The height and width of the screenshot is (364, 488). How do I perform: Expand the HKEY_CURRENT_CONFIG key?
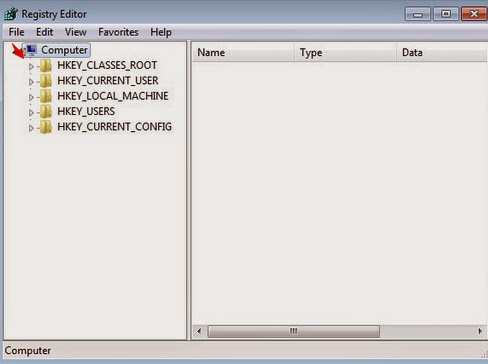(31, 128)
